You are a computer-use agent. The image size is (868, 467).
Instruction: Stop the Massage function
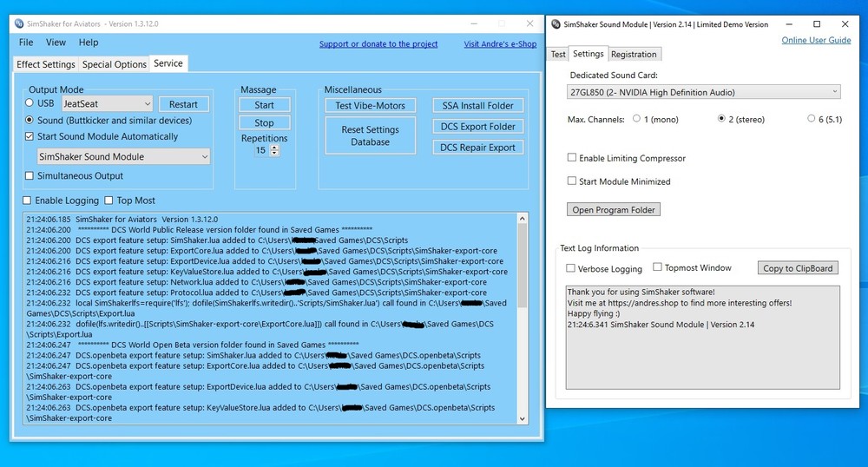[x=264, y=122]
